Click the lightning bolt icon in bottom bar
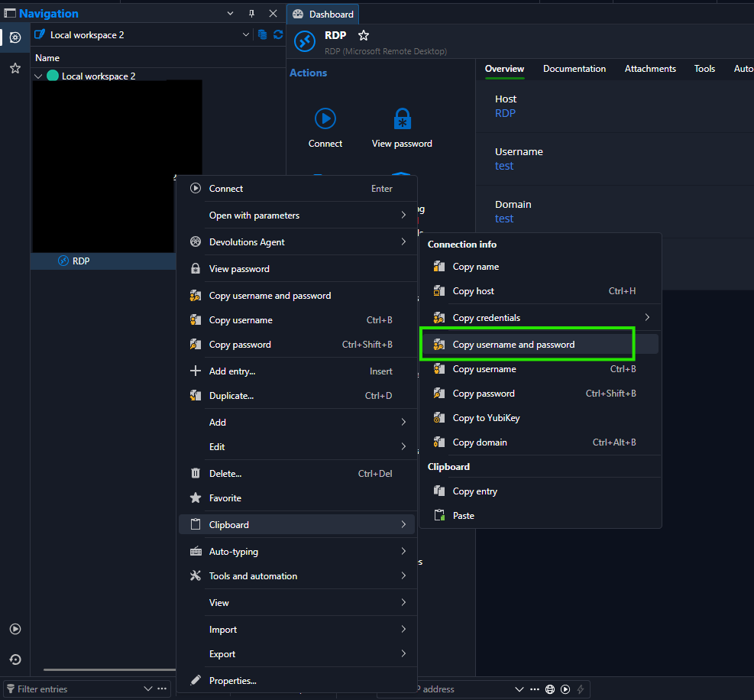Screen dimensions: 754x700 tap(581, 689)
